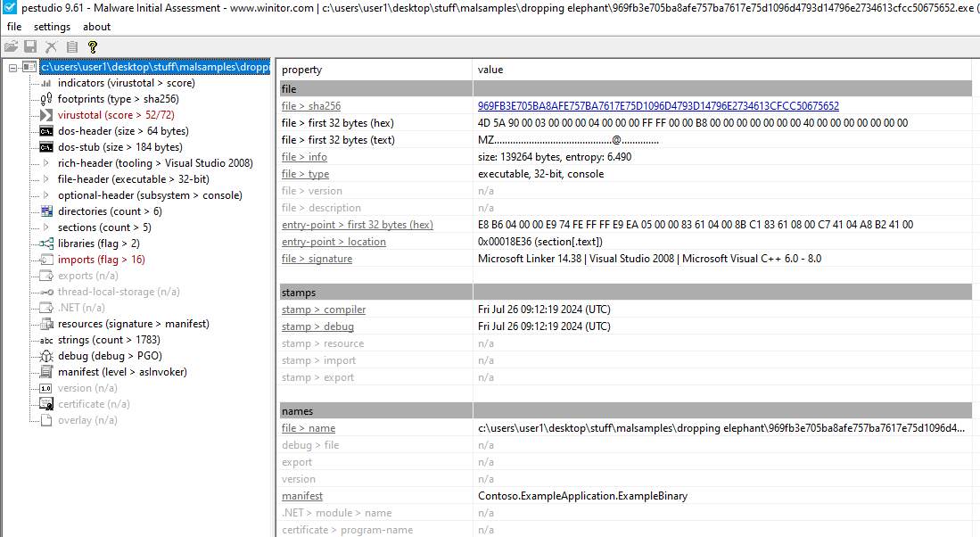Open the file menu
Image resolution: width=980 pixels, height=537 pixels.
[13, 27]
